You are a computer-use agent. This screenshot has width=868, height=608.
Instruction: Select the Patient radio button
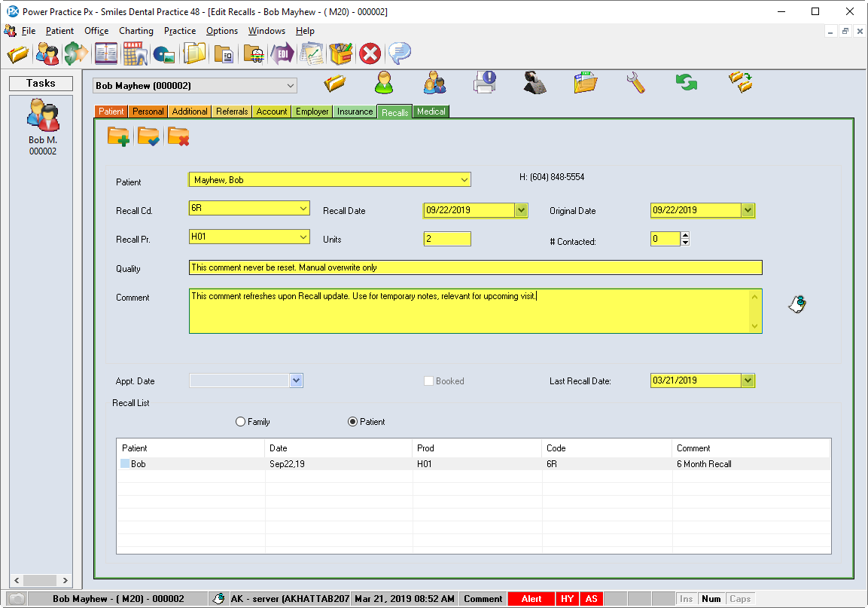[352, 422]
